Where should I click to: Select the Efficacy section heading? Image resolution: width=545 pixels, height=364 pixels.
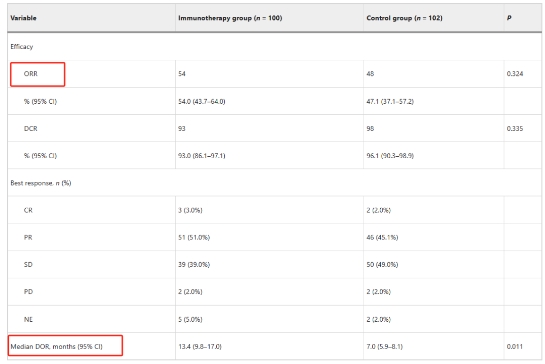(x=22, y=47)
